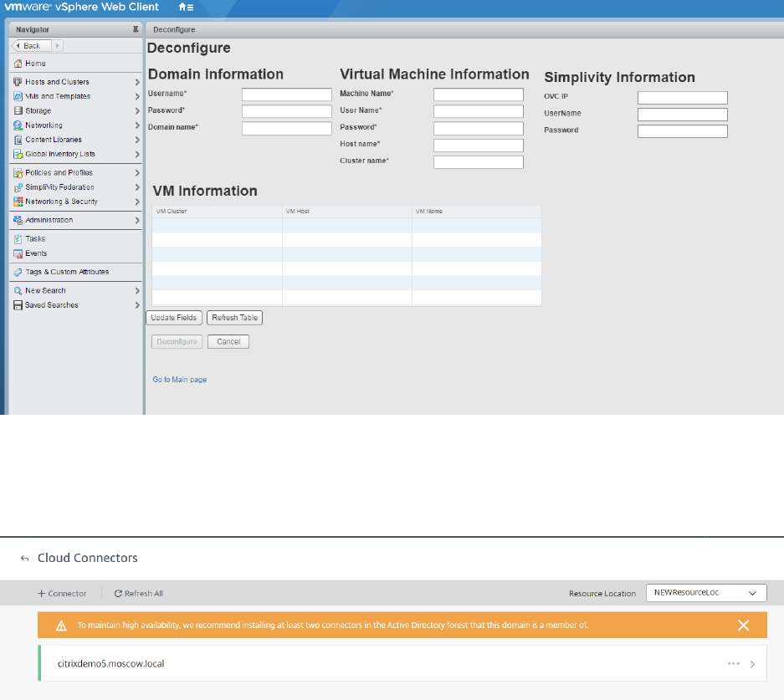
Task: Click the OVC IP input field
Action: [682, 98]
